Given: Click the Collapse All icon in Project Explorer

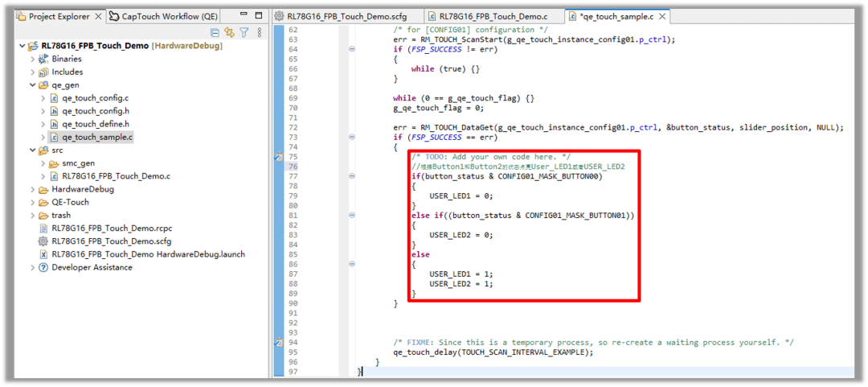Looking at the screenshot, I should click(x=215, y=32).
